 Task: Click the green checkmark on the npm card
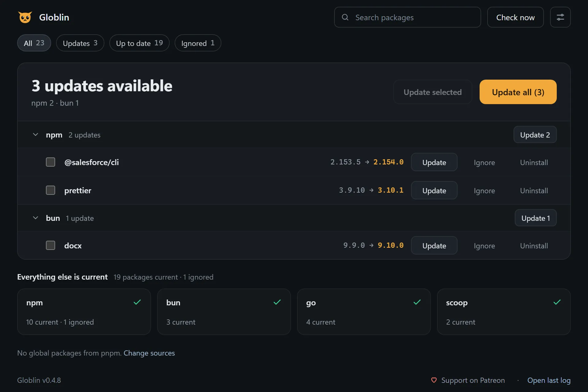point(137,302)
